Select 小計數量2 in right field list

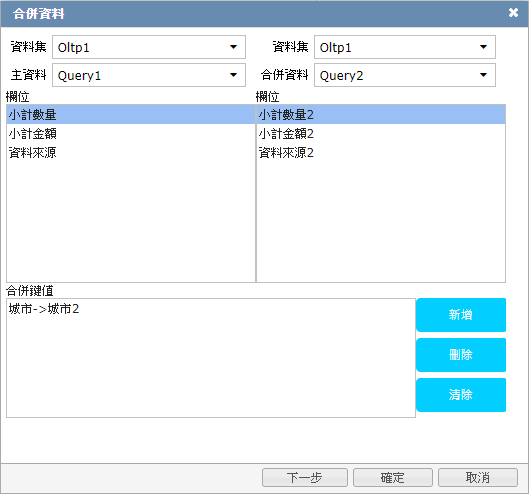[381, 114]
